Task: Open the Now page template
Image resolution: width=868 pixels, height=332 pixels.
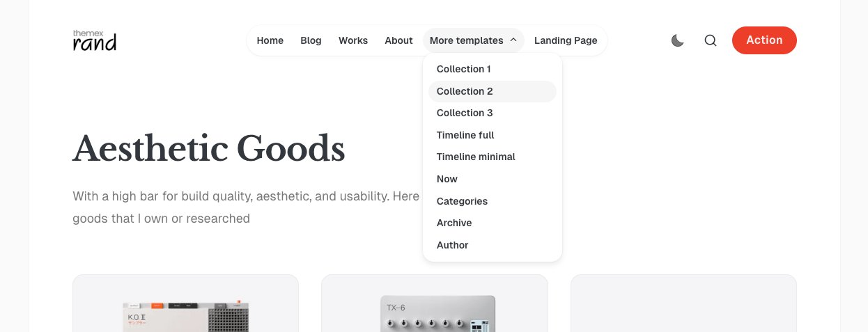Action: (447, 179)
